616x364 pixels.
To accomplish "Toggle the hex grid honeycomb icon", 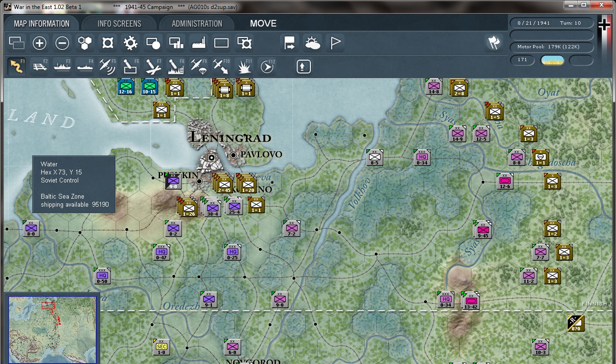I will (x=85, y=44).
